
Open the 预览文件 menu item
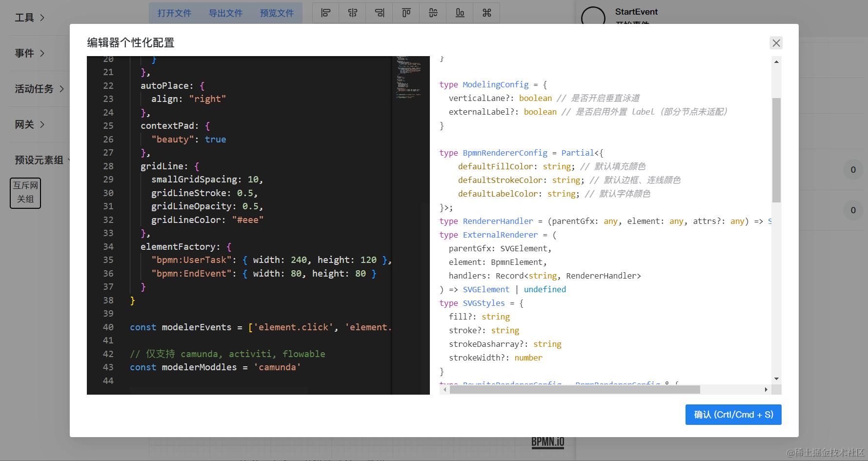pyautogui.click(x=277, y=13)
